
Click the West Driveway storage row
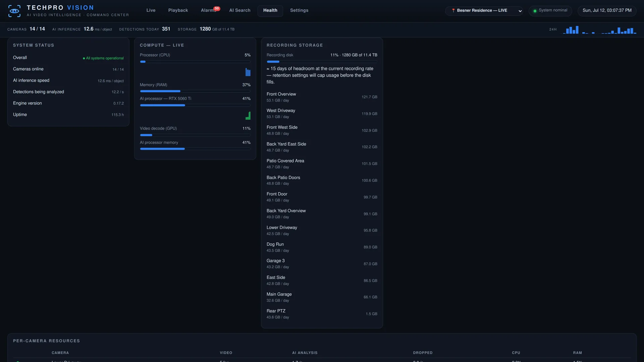pyautogui.click(x=322, y=114)
